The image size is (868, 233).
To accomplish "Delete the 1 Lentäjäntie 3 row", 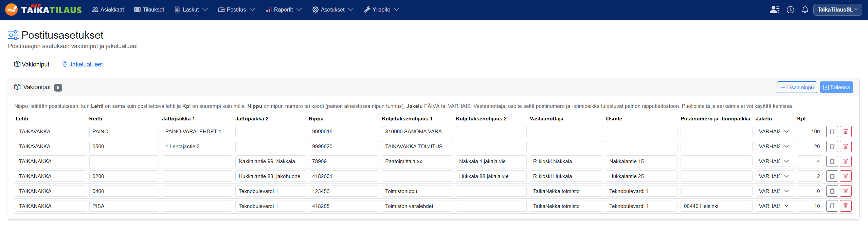I will (846, 147).
